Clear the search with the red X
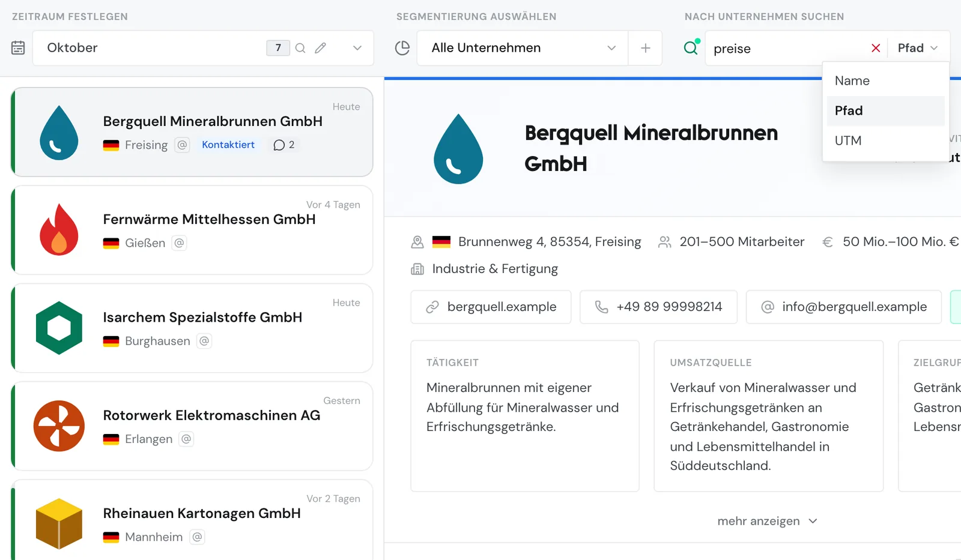Viewport: 961px width, 560px height. pos(876,48)
